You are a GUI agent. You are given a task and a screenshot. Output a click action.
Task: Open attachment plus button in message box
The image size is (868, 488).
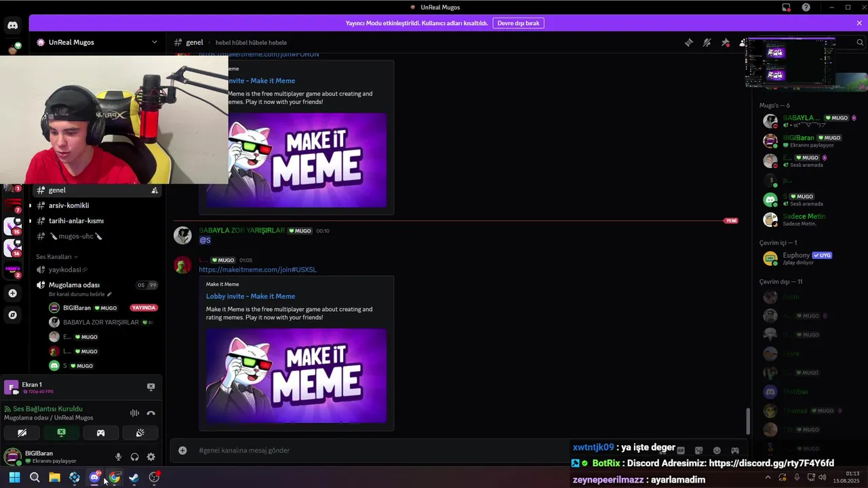[x=182, y=450]
